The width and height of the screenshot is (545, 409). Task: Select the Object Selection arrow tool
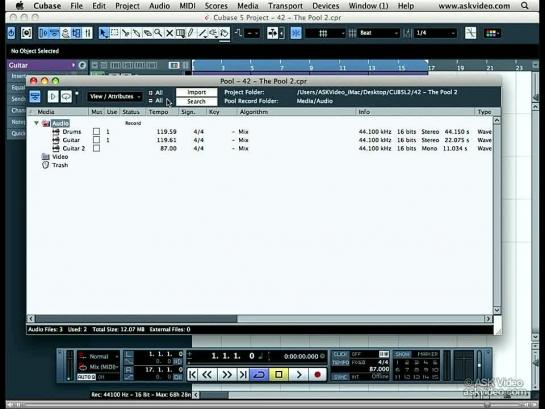click(x=103, y=33)
